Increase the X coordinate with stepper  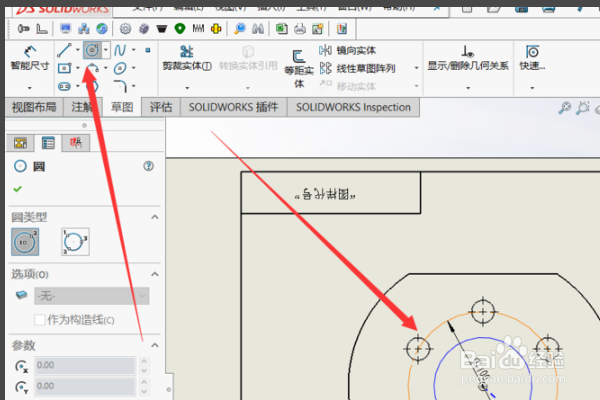[x=144, y=361]
